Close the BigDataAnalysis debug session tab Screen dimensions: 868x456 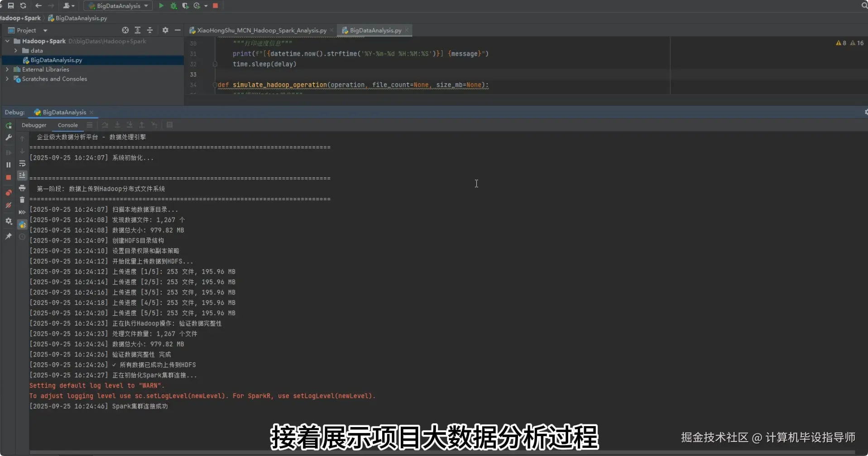(x=91, y=112)
